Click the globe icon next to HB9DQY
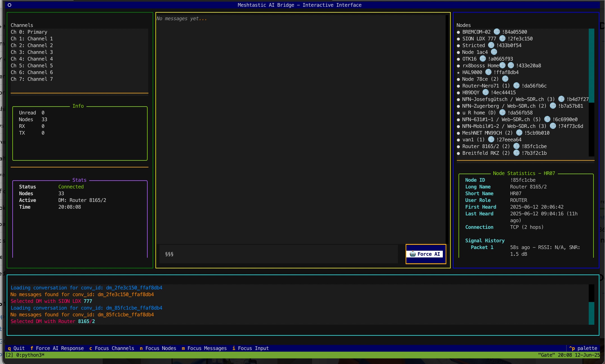 pos(485,92)
